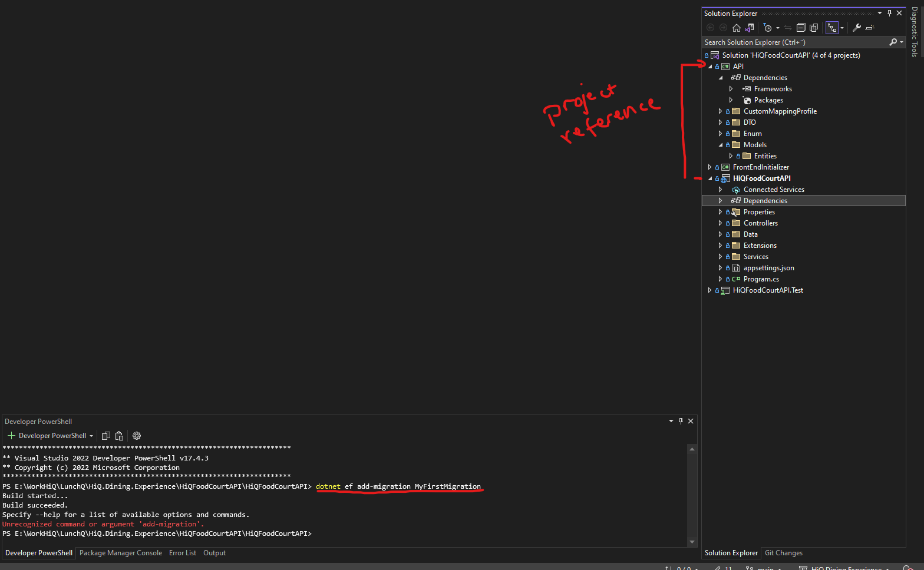Click the terminal scrollbar down arrow

[692, 542]
